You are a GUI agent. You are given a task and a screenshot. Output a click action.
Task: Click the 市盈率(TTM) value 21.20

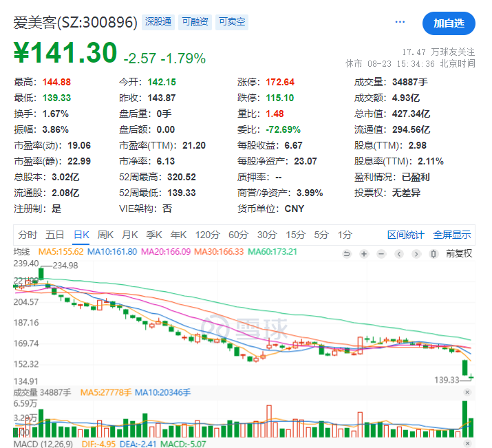click(194, 146)
